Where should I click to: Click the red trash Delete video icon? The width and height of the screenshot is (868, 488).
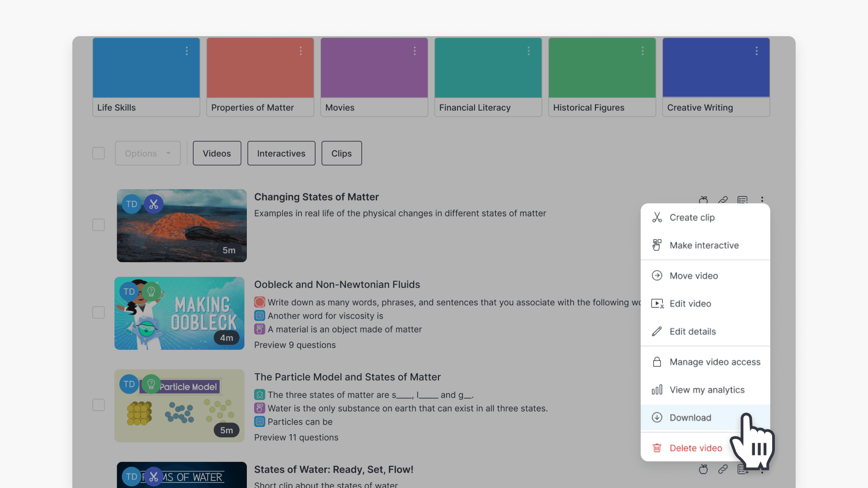[657, 448]
